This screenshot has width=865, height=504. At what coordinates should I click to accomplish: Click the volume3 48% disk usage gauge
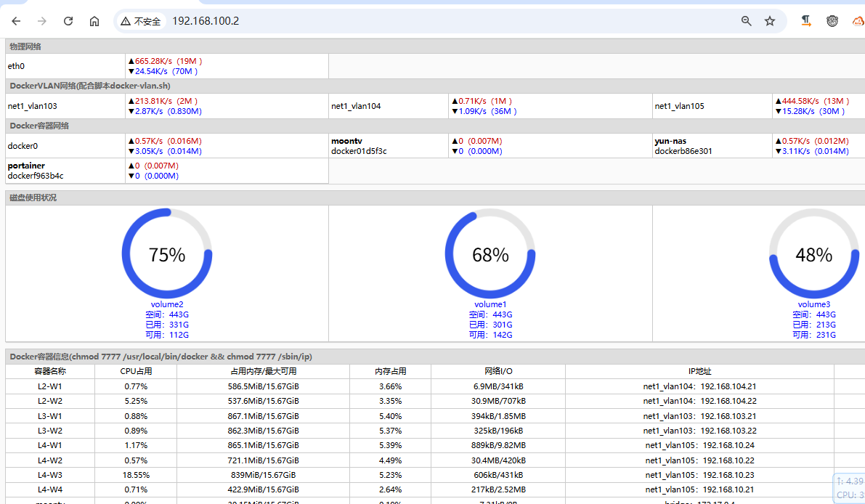(x=813, y=254)
